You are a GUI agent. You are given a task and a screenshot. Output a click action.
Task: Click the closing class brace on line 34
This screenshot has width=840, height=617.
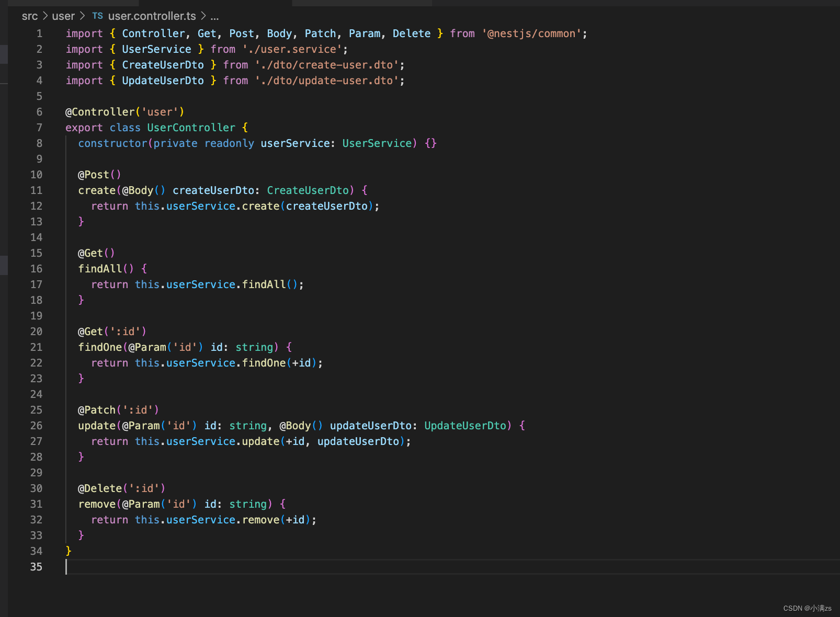coord(69,551)
